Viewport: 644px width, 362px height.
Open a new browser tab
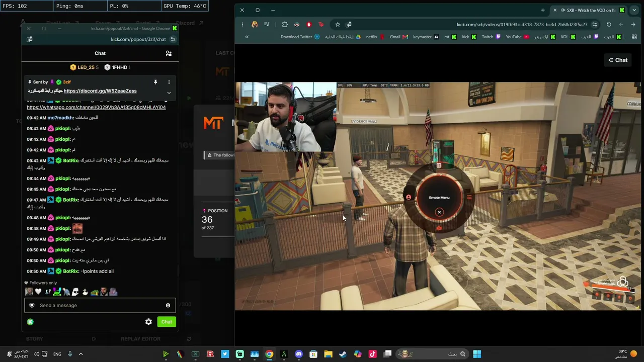click(x=543, y=10)
